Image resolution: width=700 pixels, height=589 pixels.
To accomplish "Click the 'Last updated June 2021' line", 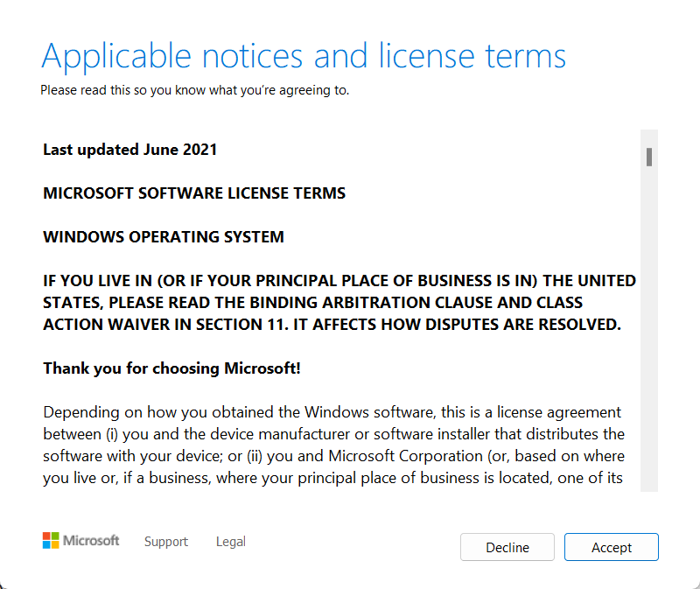I will 129,150.
